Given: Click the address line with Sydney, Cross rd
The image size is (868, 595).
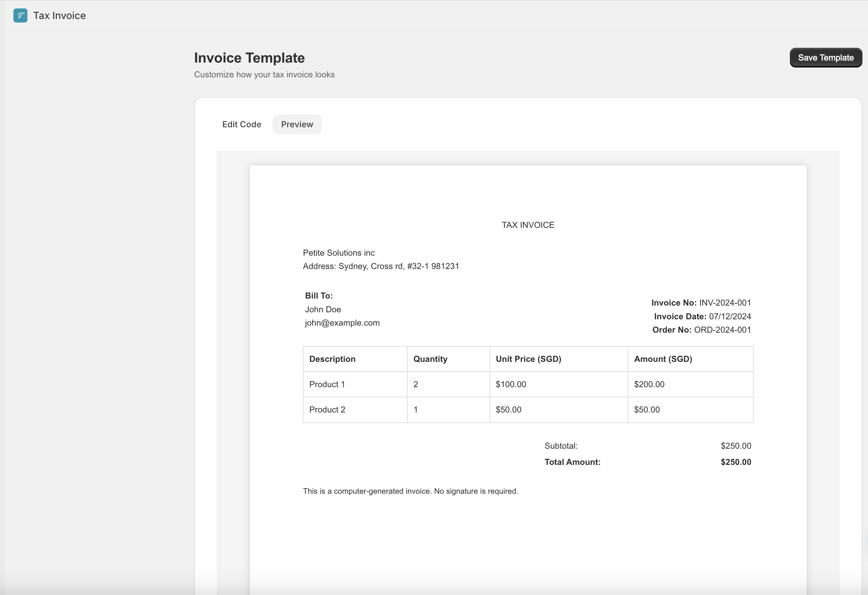Looking at the screenshot, I should 381,266.
